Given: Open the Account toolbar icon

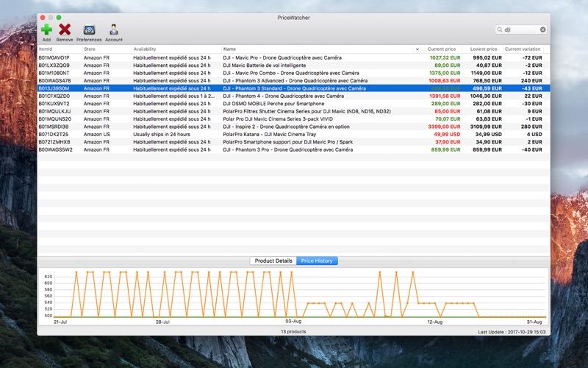Looking at the screenshot, I should coord(114,29).
